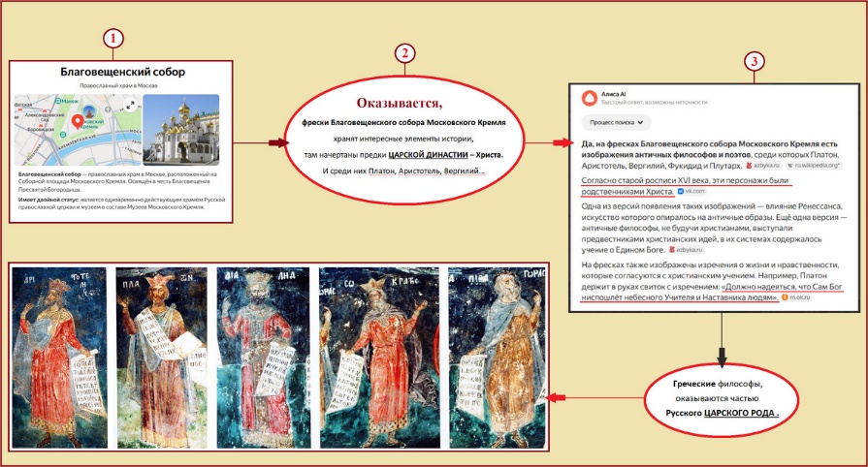
Task: Open the Plato fresco image
Action: point(162,358)
